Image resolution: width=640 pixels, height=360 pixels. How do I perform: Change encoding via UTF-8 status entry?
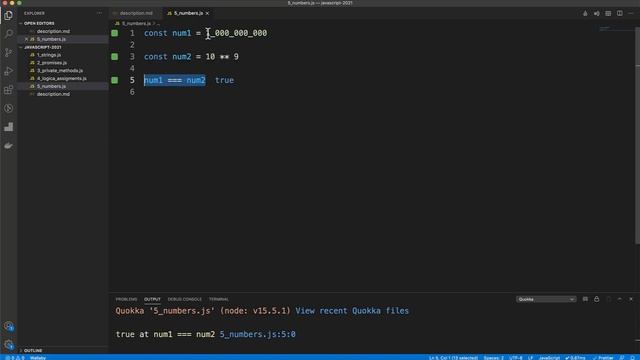click(516, 358)
